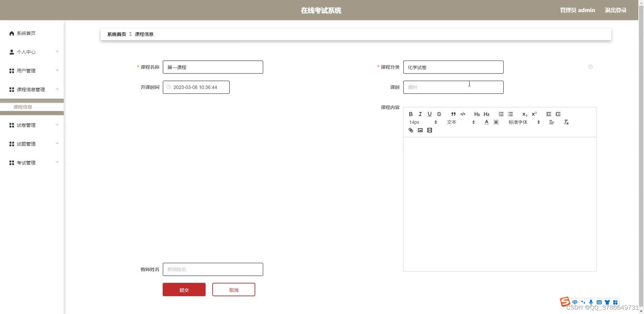644x314 pixels.
Task: Click 退出登录 to log out
Action: (615, 10)
